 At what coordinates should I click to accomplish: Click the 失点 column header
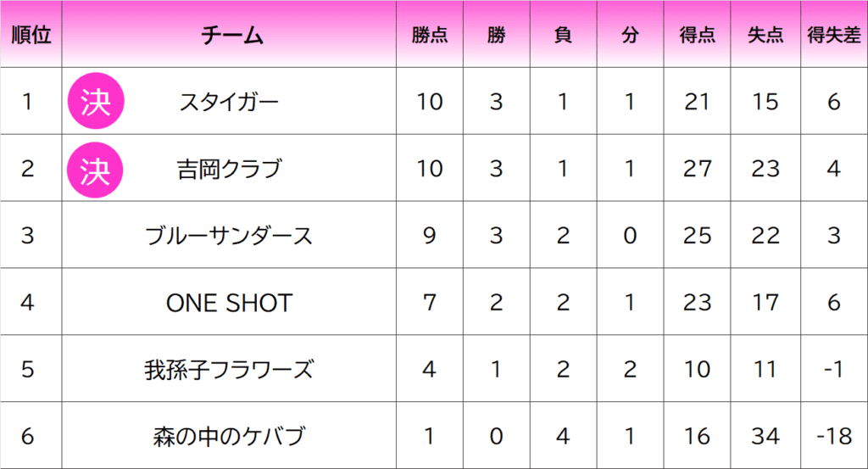pos(765,36)
